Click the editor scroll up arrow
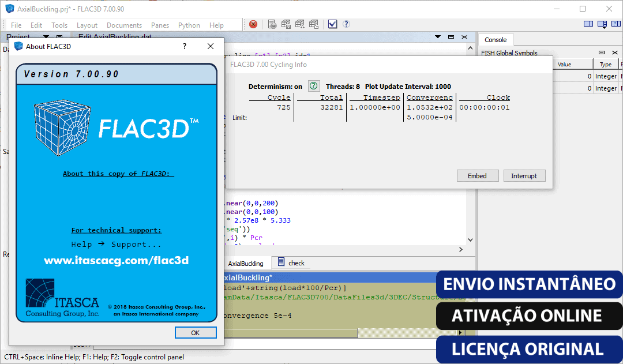 (471, 48)
